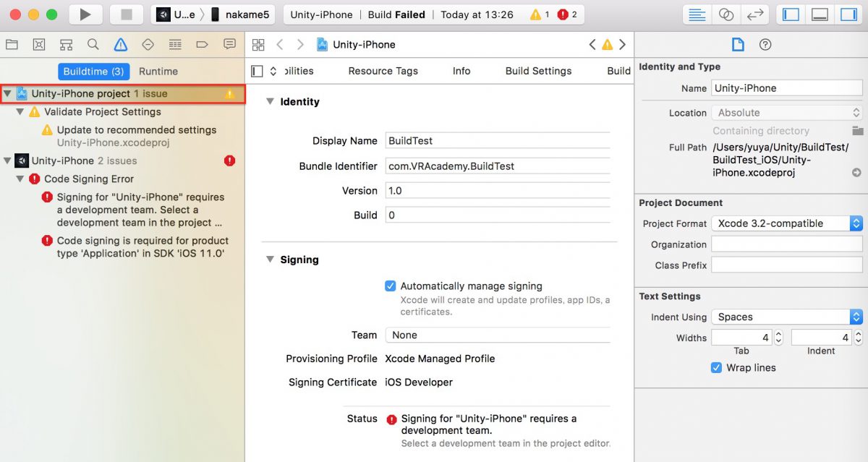868x462 pixels.
Task: Go back in editor history
Action: (x=280, y=45)
